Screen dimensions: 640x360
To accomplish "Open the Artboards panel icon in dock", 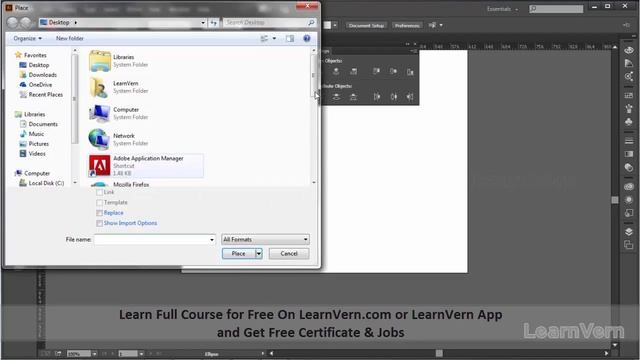I will pyautogui.click(x=629, y=245).
